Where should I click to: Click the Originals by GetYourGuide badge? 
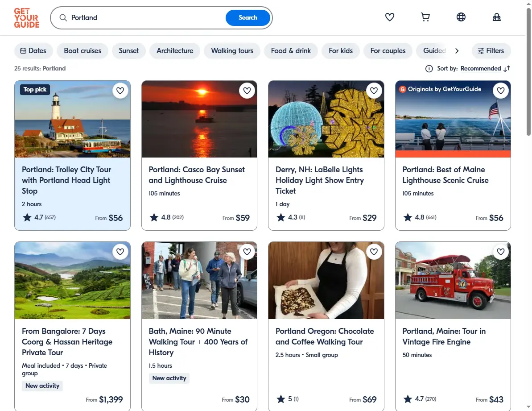tap(441, 89)
